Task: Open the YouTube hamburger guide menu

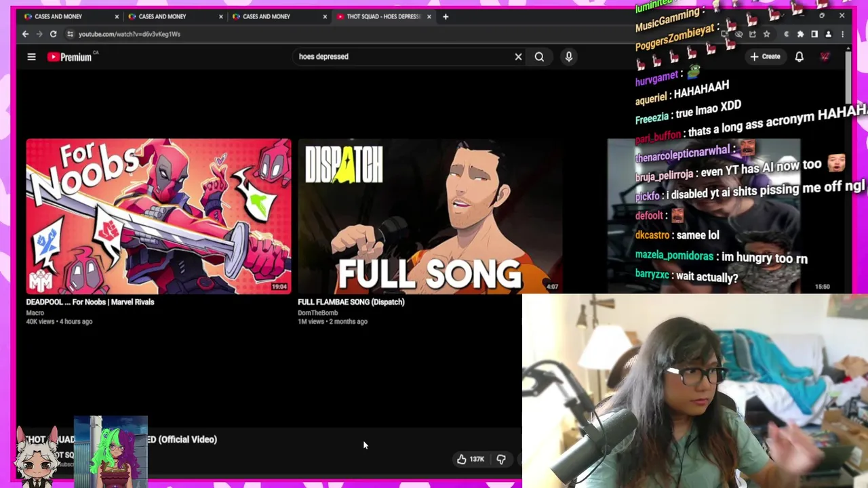Action: click(31, 57)
